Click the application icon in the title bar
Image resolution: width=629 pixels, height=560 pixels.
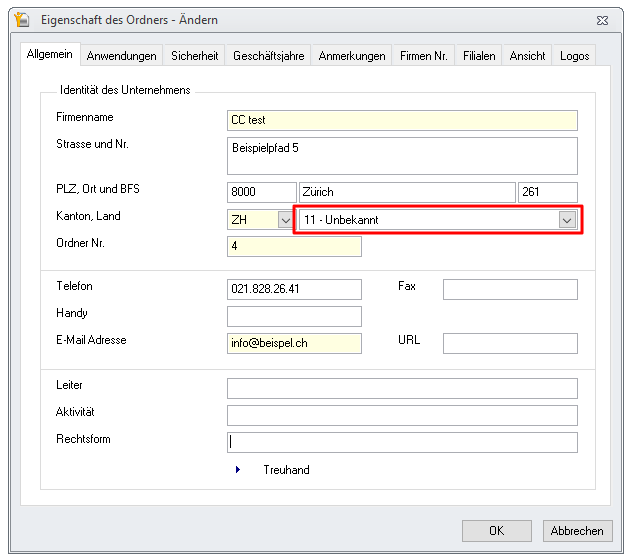[x=21, y=20]
